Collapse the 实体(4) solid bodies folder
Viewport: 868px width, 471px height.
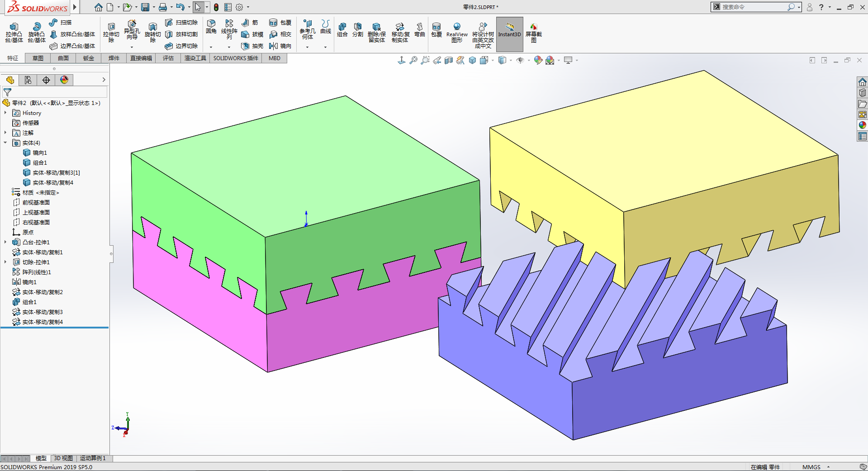[x=5, y=143]
